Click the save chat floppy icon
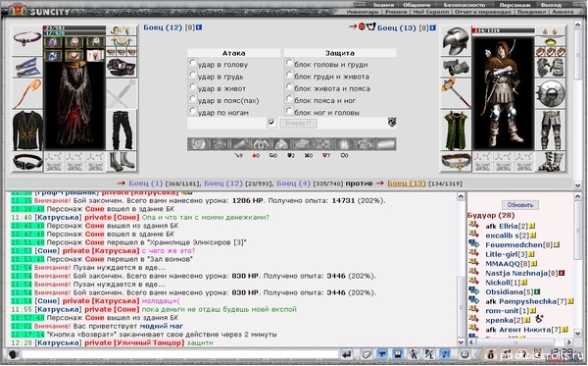The width and height of the screenshot is (588, 366). 398,354
